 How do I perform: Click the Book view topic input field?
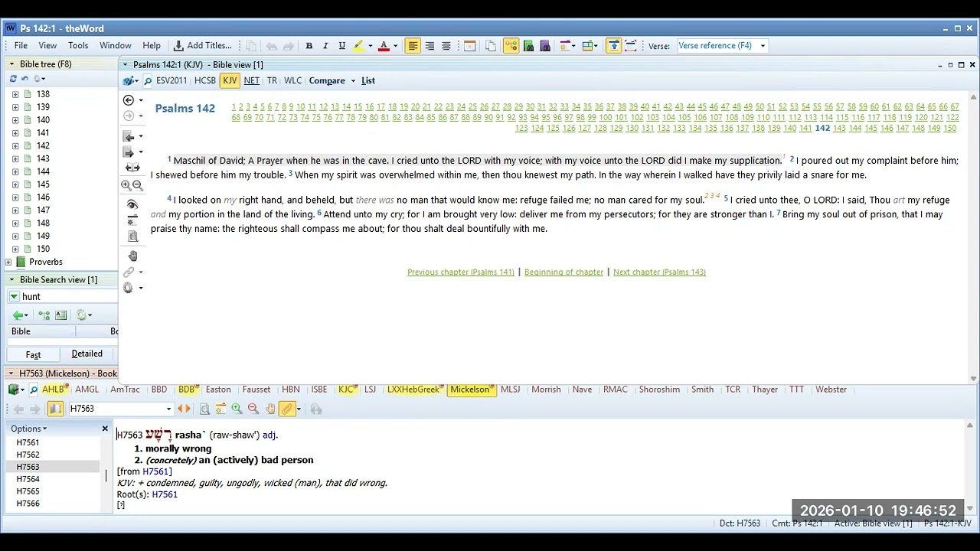coord(116,409)
